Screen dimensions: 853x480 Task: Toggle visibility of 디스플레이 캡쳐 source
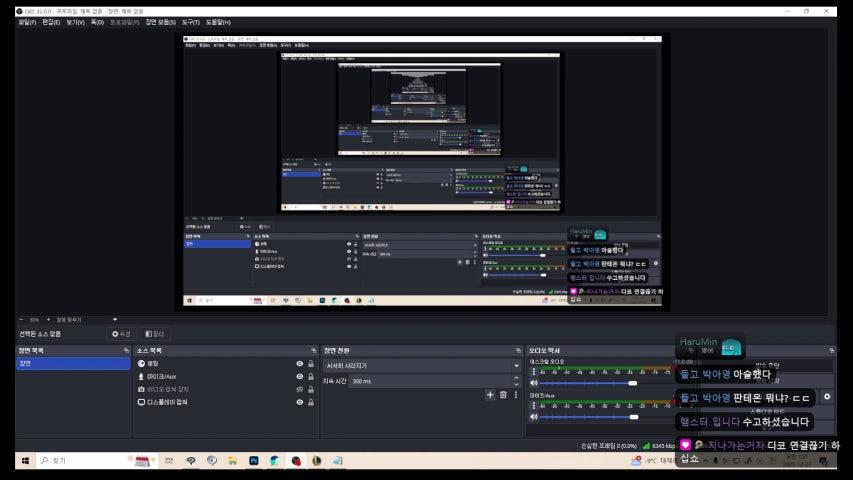299,402
